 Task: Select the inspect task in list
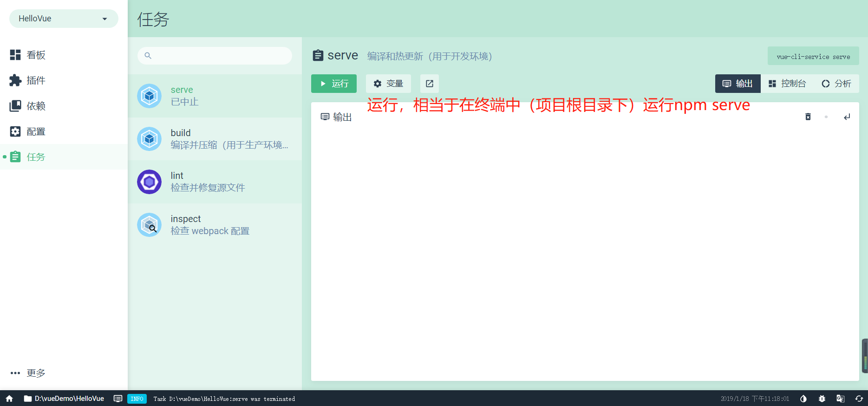pos(215,225)
